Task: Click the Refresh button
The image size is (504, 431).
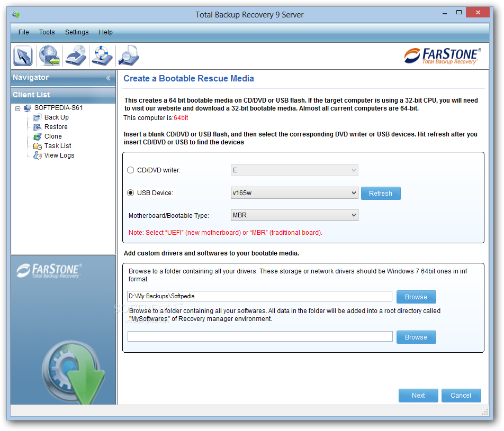Action: pos(381,194)
